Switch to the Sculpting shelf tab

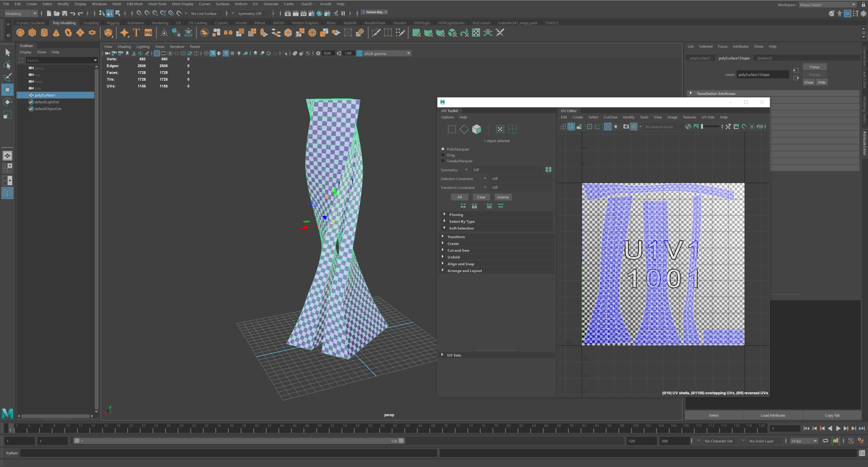point(91,23)
